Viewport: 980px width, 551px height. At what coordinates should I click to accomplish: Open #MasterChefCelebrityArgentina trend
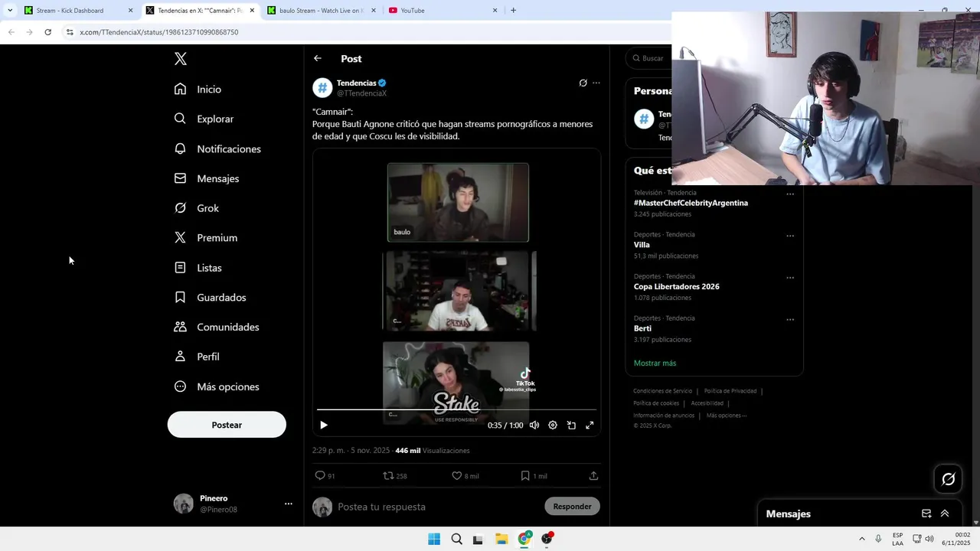pos(691,203)
